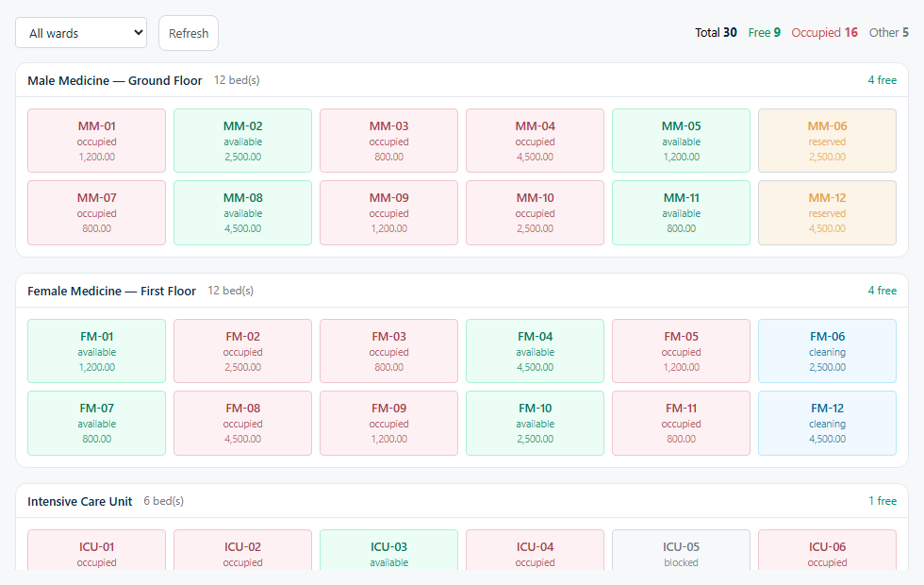Click Intensive Care Unit heading
Viewport: 924px width, 585px height.
pos(79,501)
